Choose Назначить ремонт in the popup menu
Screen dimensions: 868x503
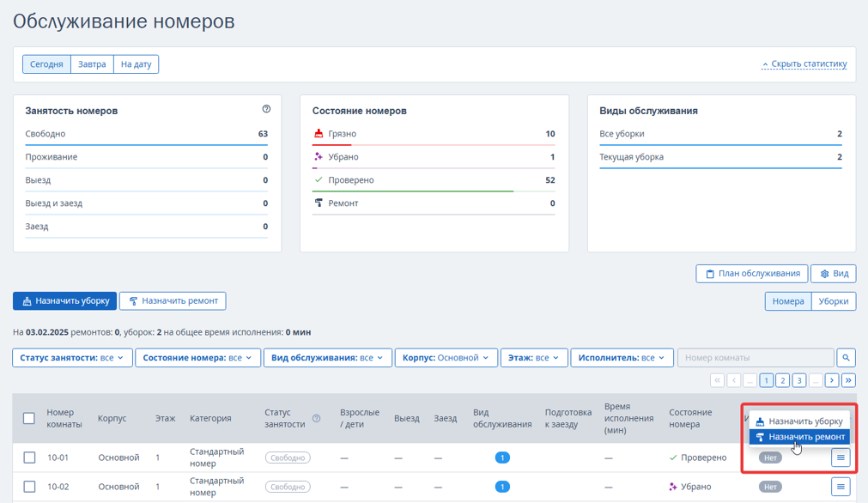pyautogui.click(x=799, y=437)
